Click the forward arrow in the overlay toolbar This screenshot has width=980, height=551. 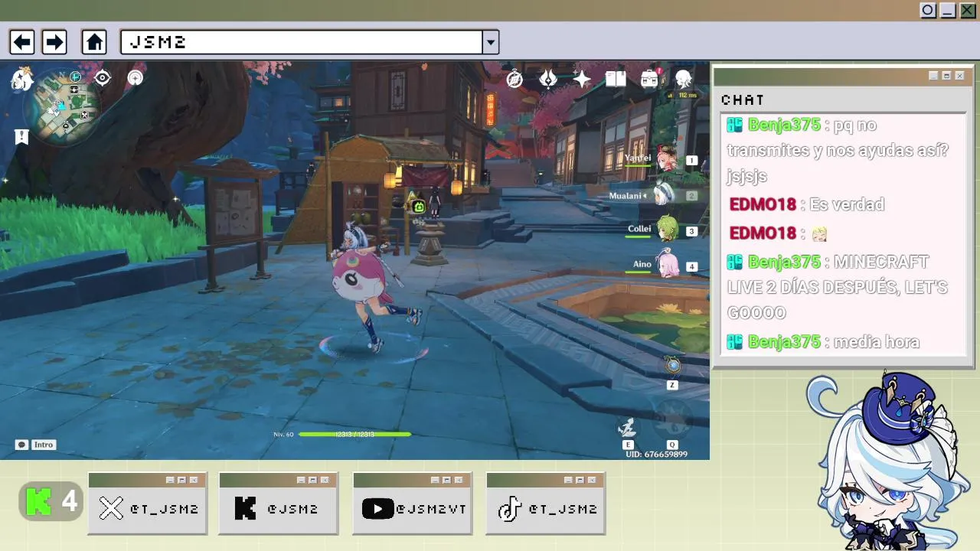coord(54,41)
